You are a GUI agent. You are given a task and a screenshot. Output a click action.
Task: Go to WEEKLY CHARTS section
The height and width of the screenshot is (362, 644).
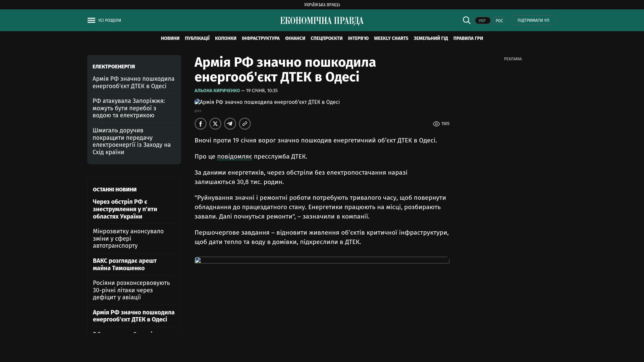click(x=391, y=39)
